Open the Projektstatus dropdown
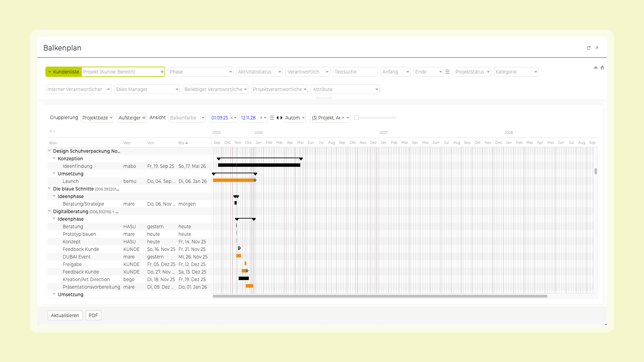Image resolution: width=644 pixels, height=362 pixels. coord(472,72)
